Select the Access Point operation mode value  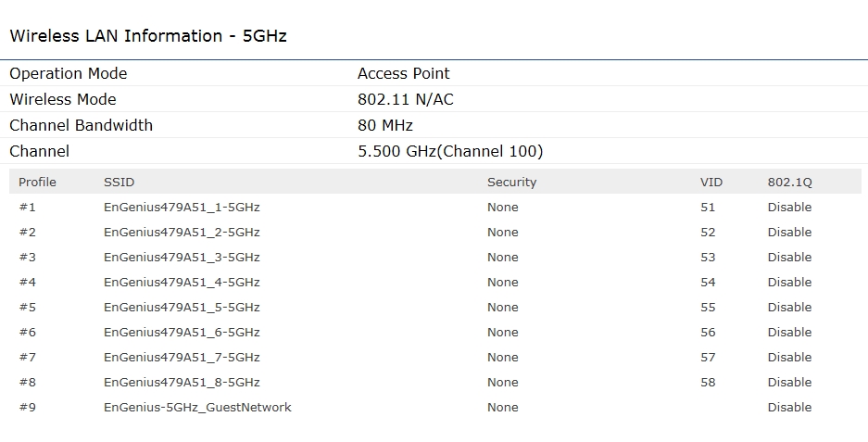[403, 73]
